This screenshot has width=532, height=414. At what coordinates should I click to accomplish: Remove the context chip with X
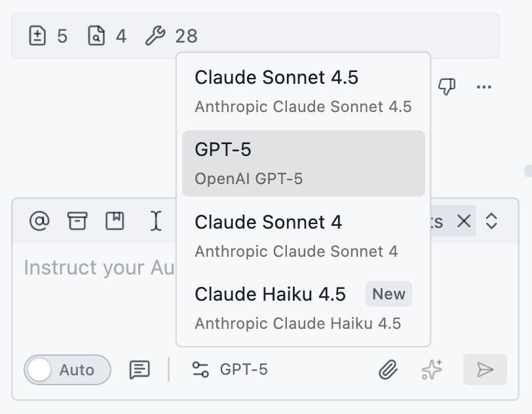pos(464,221)
